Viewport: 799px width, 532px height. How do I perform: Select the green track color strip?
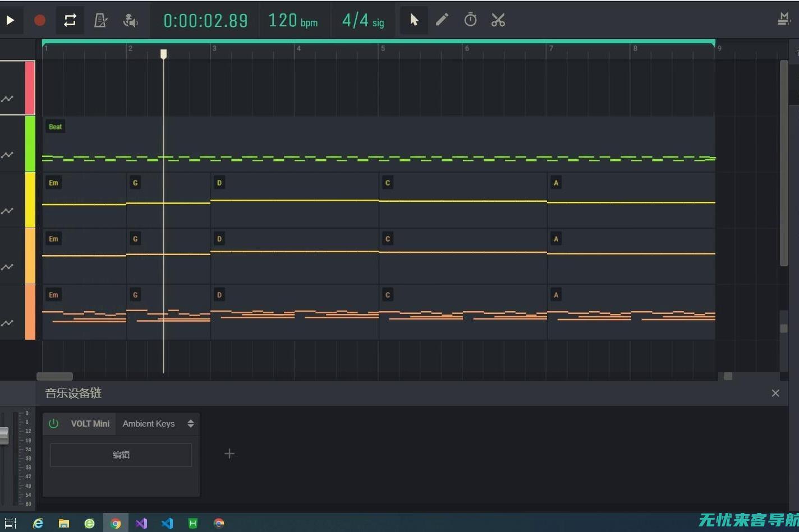tap(30, 144)
